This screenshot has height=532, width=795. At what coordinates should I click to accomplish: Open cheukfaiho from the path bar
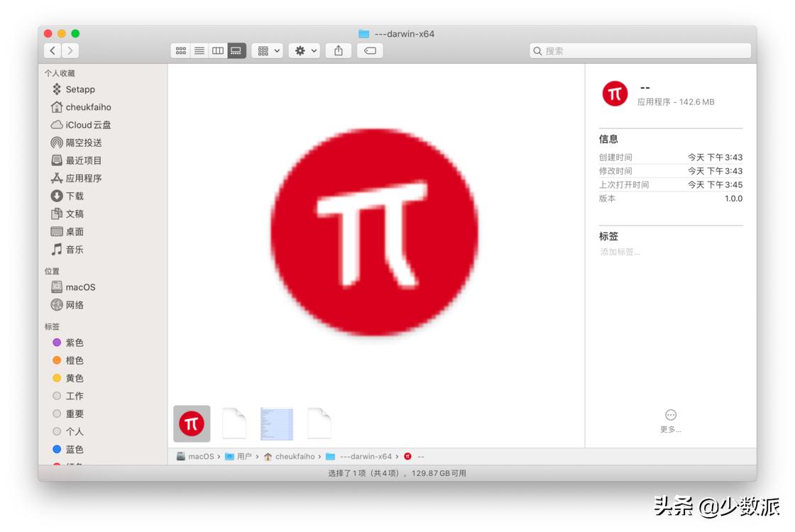click(297, 456)
